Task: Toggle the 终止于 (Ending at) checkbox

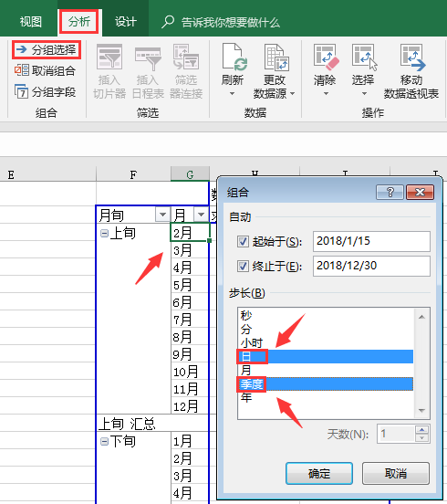Action: (243, 266)
